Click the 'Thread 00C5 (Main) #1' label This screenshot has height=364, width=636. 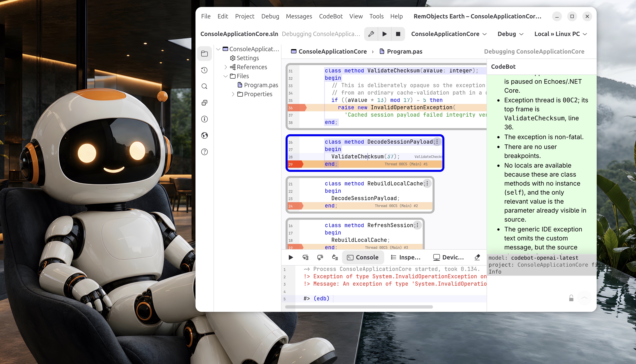coord(406,164)
